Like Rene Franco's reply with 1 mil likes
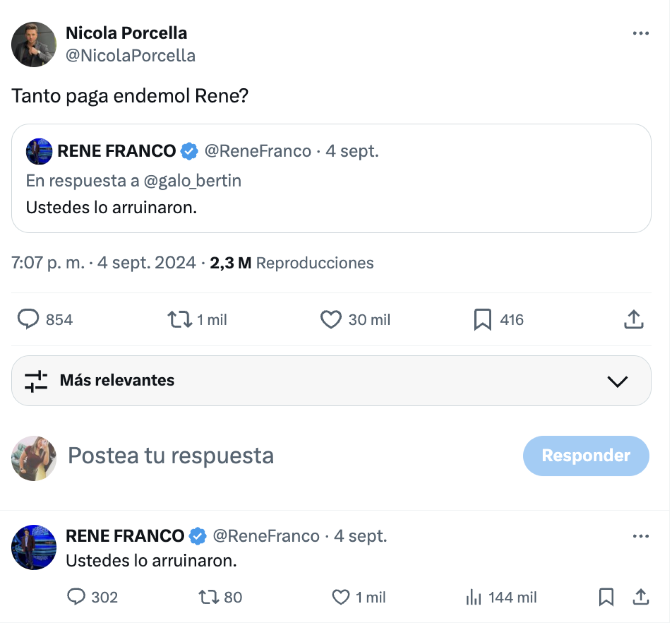 (341, 597)
